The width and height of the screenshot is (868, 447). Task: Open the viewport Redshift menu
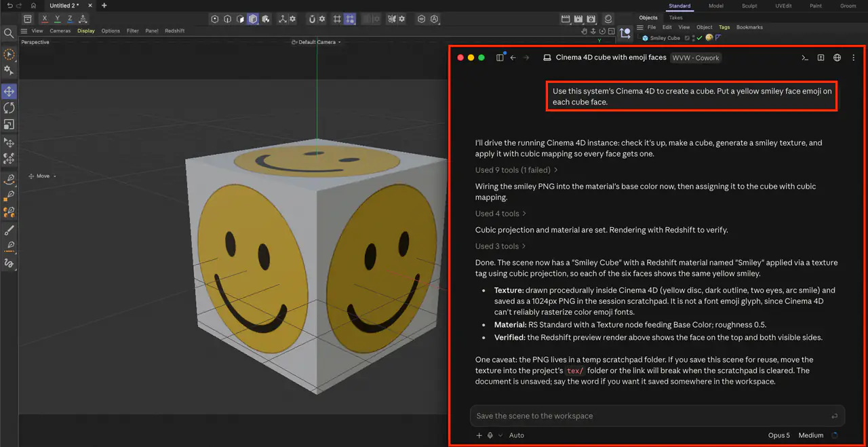click(175, 31)
